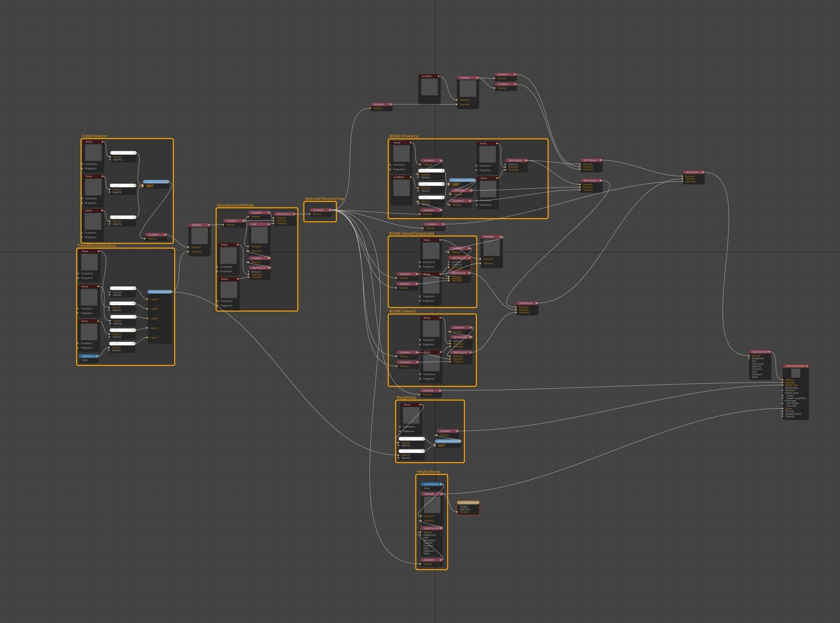This screenshot has width=840, height=623.
Task: Collapse the Film layer section arrow
Action: [x=784, y=401]
